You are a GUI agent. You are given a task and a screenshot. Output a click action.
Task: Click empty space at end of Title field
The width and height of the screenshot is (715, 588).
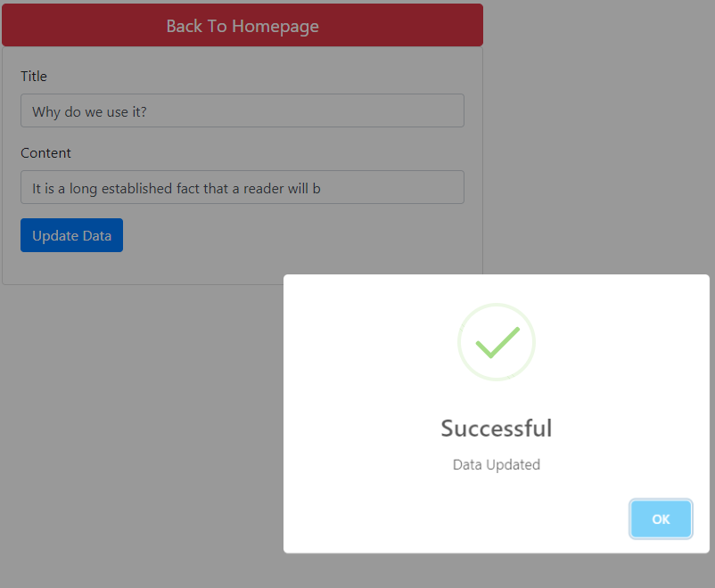tap(306, 110)
